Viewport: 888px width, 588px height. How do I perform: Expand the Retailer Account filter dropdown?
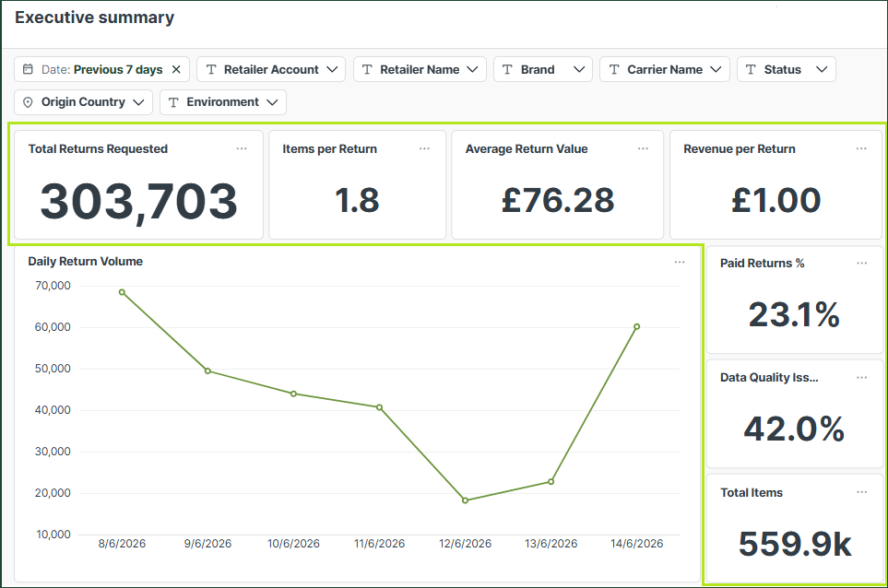[271, 69]
